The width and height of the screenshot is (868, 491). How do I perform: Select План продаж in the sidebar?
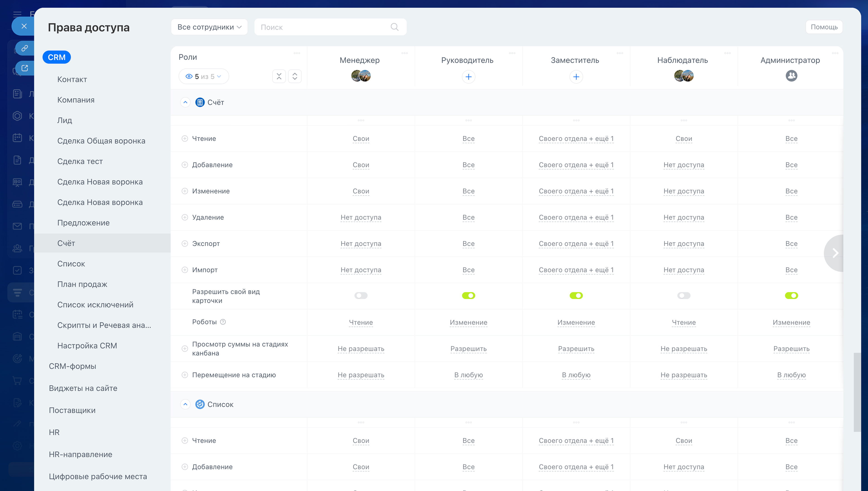pos(82,284)
